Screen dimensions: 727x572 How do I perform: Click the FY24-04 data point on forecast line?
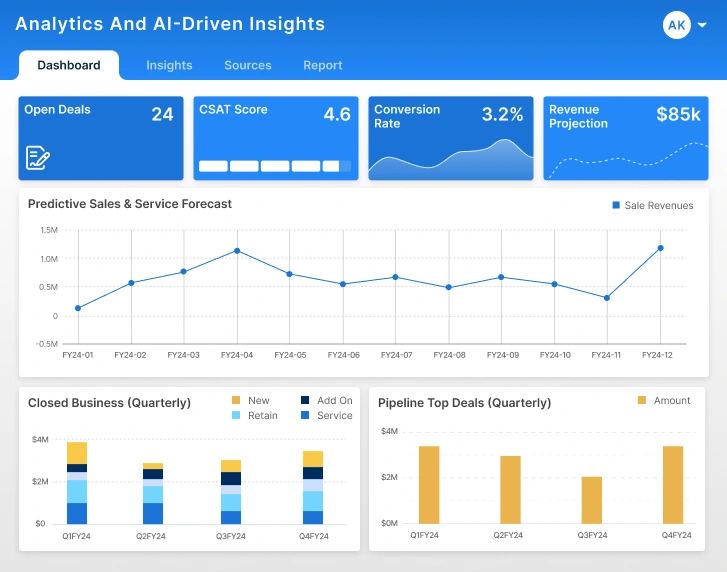point(237,250)
